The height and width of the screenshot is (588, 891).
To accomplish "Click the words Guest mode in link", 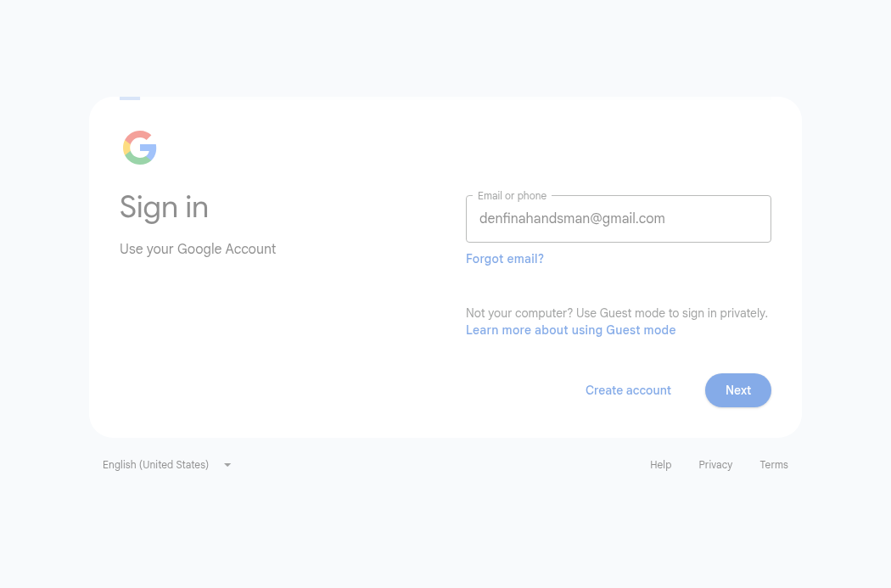I will coord(641,330).
